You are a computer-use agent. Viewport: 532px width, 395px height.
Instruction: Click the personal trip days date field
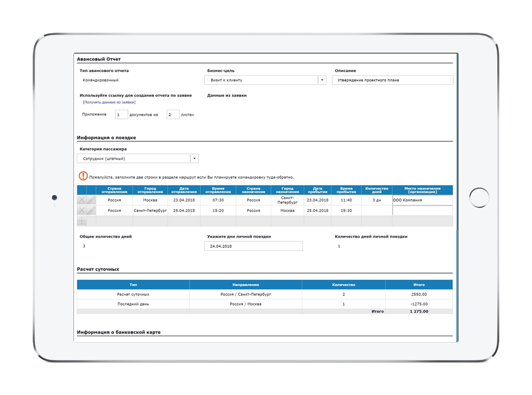(253, 246)
